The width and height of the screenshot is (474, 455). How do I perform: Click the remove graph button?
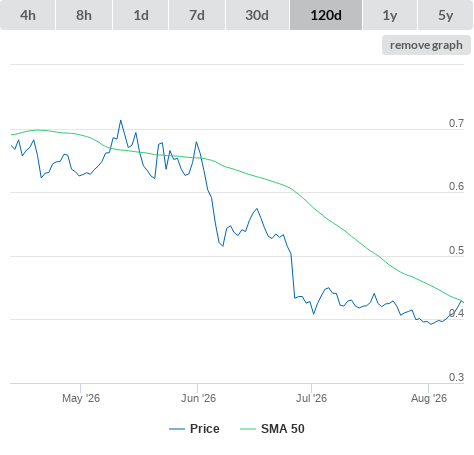[426, 45]
